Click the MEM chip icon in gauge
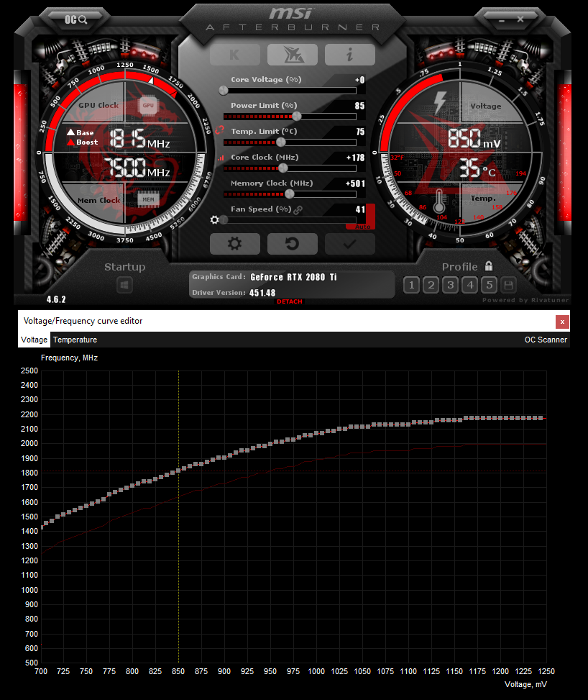Image resolution: width=588 pixels, height=700 pixels. pyautogui.click(x=148, y=199)
